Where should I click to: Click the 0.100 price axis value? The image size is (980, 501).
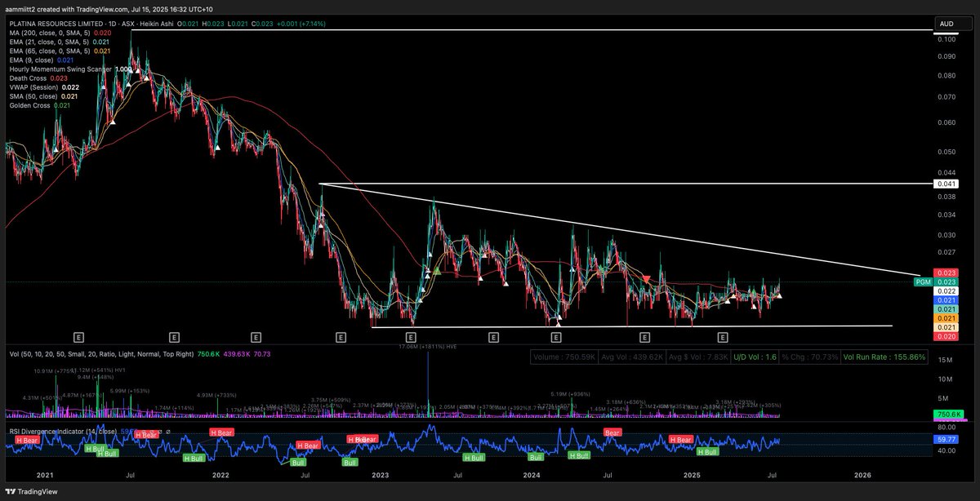pyautogui.click(x=946, y=39)
